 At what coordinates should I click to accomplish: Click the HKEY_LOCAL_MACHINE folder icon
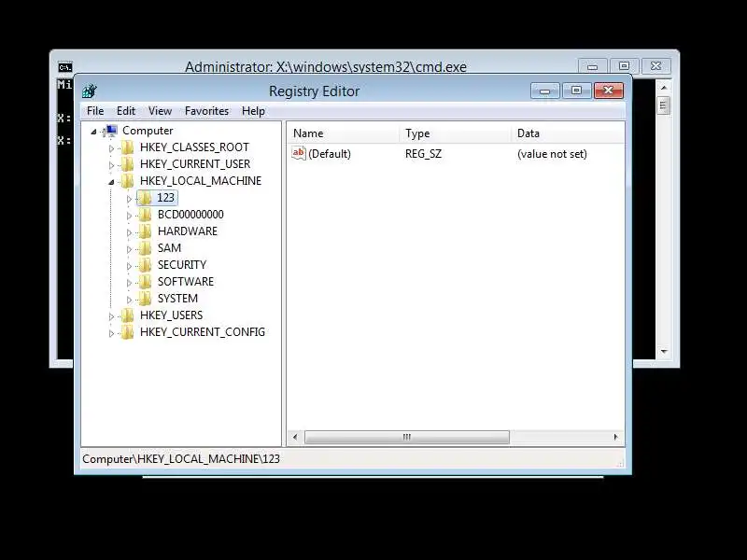tap(127, 180)
